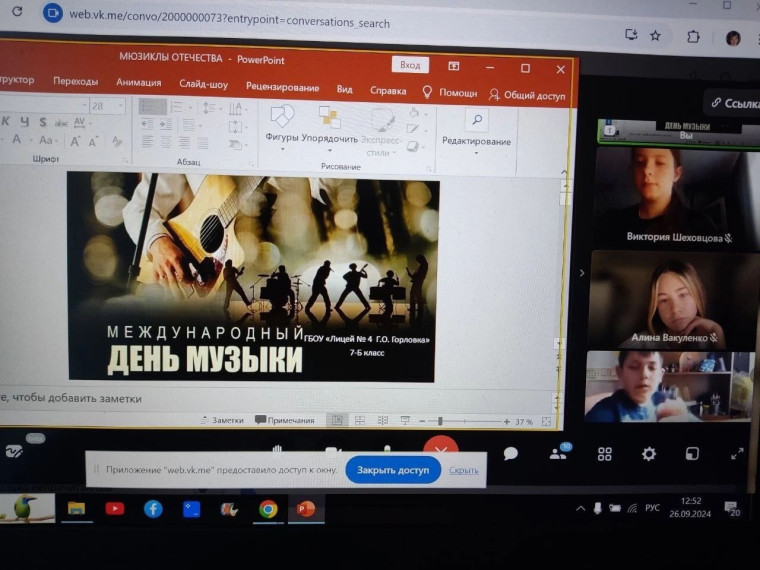Decrease list indent level
The width and height of the screenshot is (760, 570).
coord(147,125)
